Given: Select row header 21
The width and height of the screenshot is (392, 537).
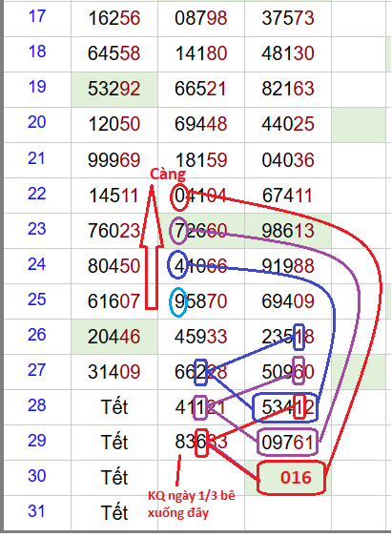Looking at the screenshot, I should click(x=37, y=160).
